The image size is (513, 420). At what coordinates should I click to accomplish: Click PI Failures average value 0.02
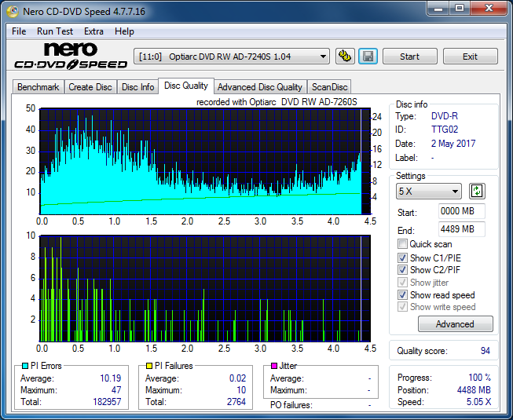[237, 378]
